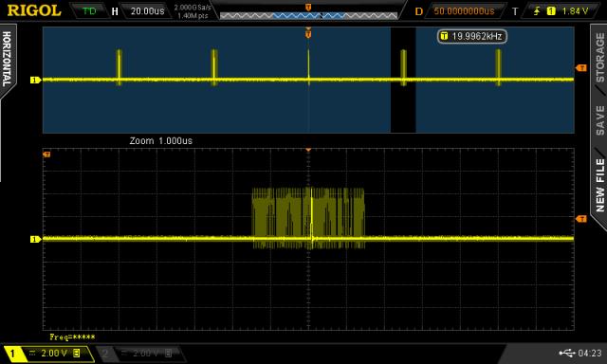
Task: Click the 1.84 V trigger level readout
Action: click(x=575, y=11)
